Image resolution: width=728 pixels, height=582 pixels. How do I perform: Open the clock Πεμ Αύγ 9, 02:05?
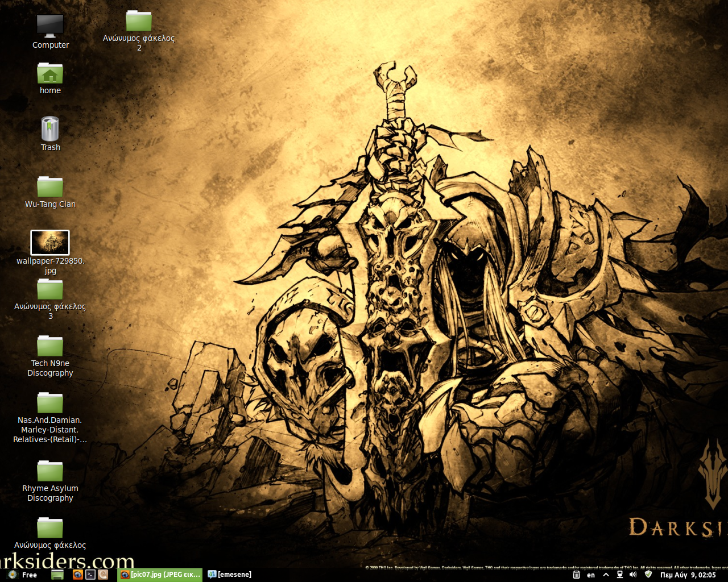tap(688, 575)
